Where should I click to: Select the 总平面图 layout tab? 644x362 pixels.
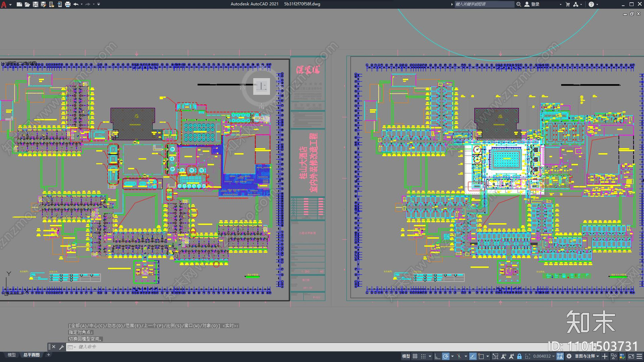tap(31, 355)
